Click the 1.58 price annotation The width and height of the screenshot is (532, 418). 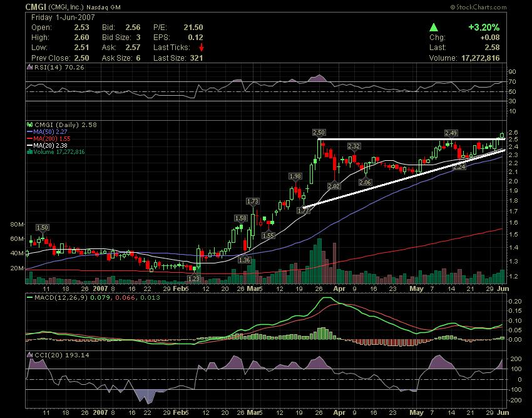point(241,218)
